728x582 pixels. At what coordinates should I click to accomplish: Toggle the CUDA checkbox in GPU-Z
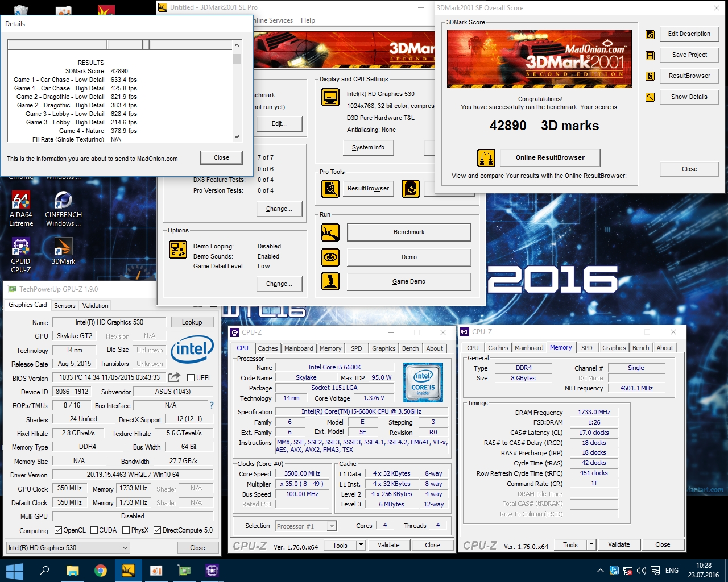tap(94, 530)
